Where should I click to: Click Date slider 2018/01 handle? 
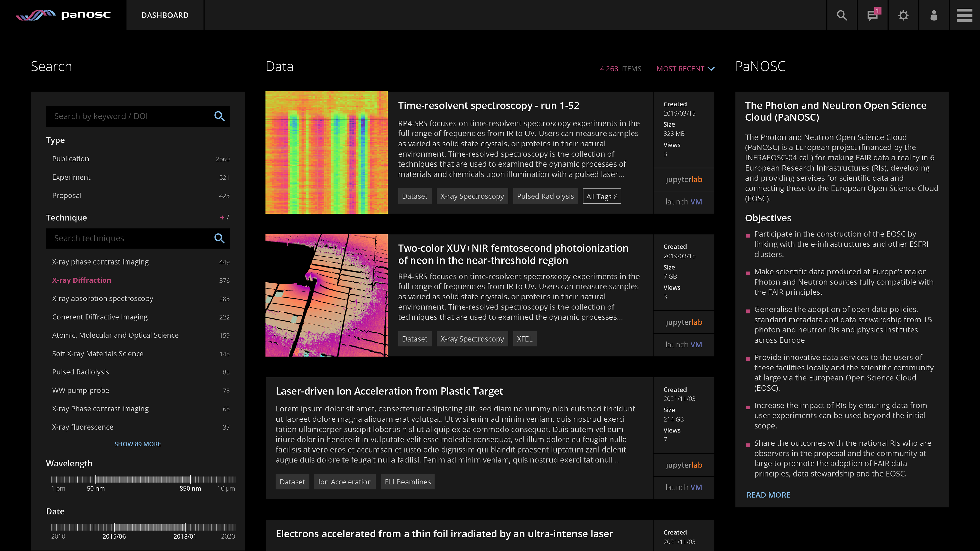point(185,528)
